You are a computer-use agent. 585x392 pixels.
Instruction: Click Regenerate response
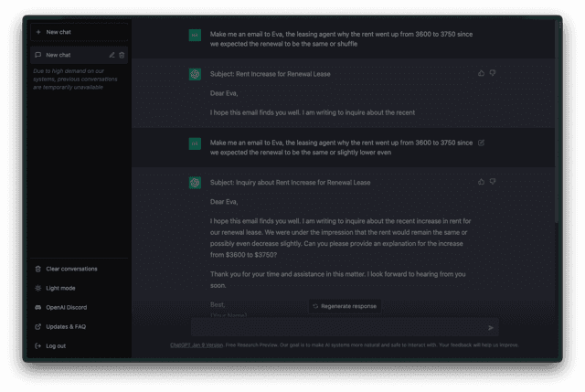coord(345,306)
